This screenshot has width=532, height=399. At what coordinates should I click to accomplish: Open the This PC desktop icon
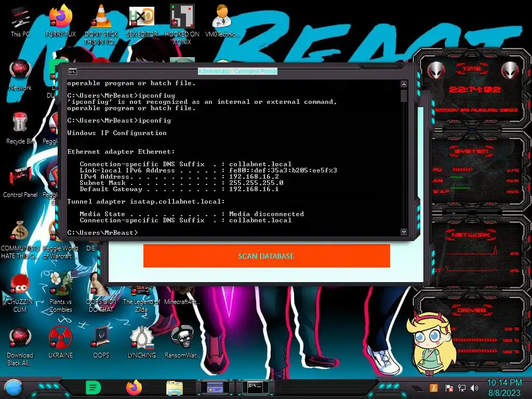(20, 20)
